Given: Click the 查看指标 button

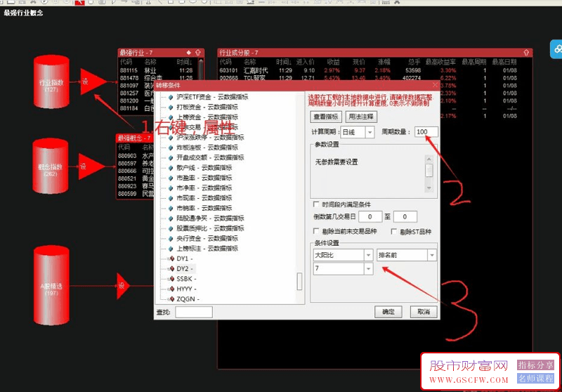Looking at the screenshot, I should [326, 117].
